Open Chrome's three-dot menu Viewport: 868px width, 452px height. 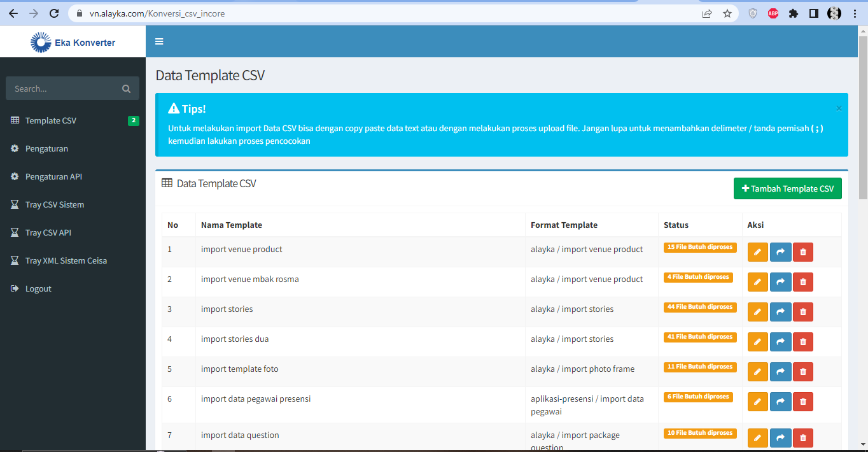point(855,13)
